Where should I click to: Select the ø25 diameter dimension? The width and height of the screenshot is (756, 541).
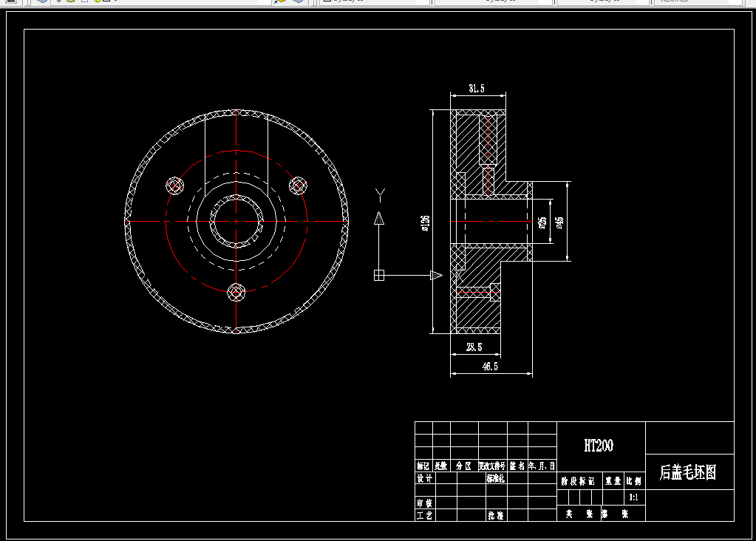click(542, 222)
